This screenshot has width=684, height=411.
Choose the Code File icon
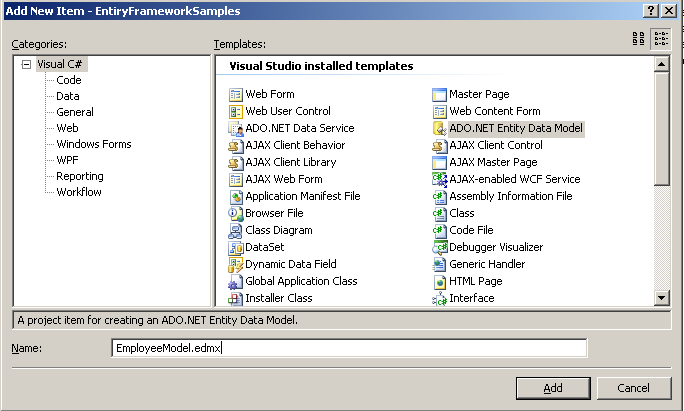(439, 231)
